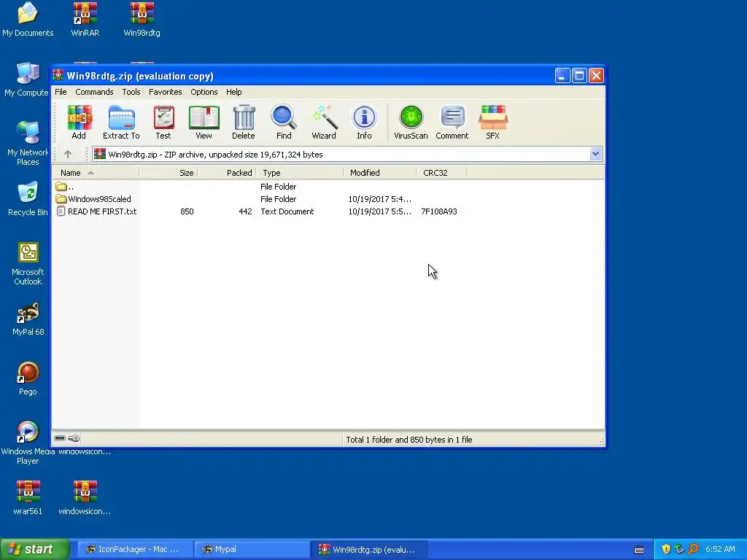Open the Favorites menu
This screenshot has width=747, height=560.
(x=166, y=92)
